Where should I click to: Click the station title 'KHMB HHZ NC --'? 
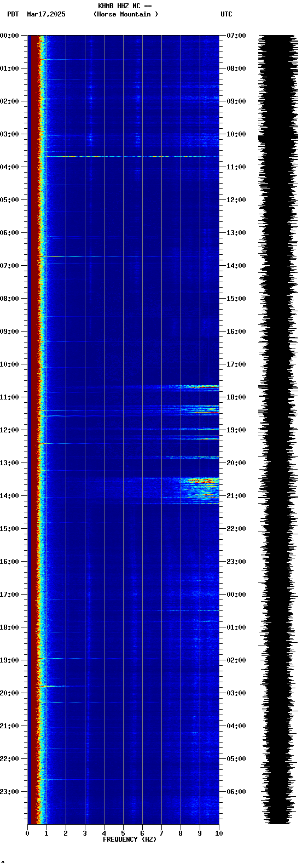coord(125,6)
